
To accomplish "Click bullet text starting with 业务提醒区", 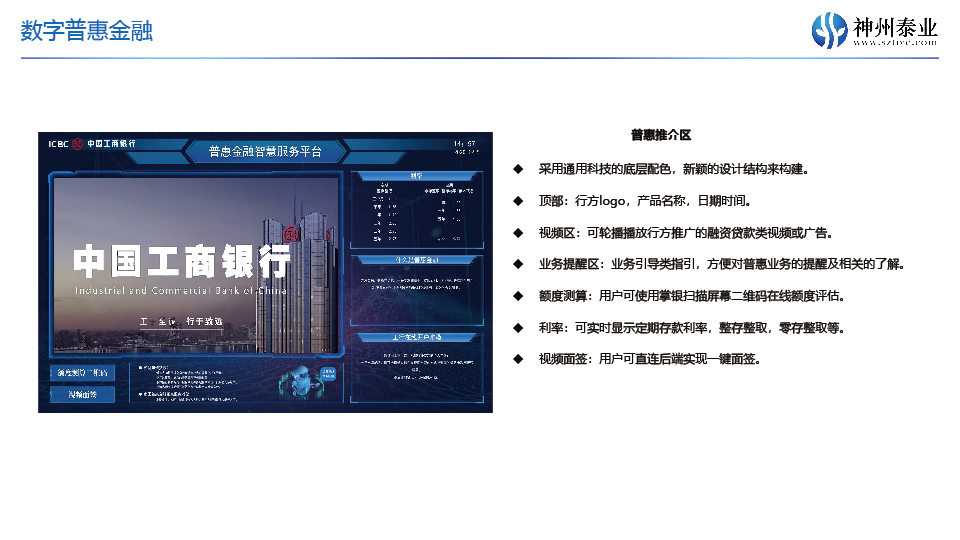I will click(722, 264).
